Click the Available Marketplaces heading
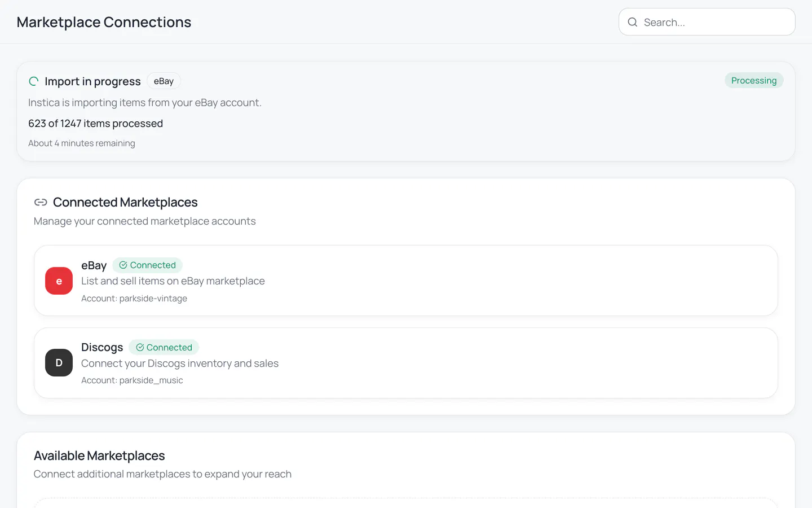Image resolution: width=812 pixels, height=508 pixels. click(x=99, y=456)
